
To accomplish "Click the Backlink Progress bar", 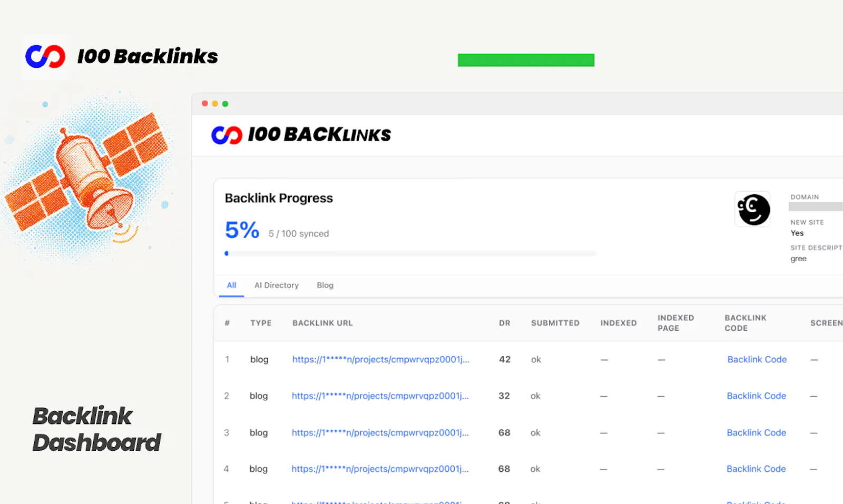I will click(411, 253).
